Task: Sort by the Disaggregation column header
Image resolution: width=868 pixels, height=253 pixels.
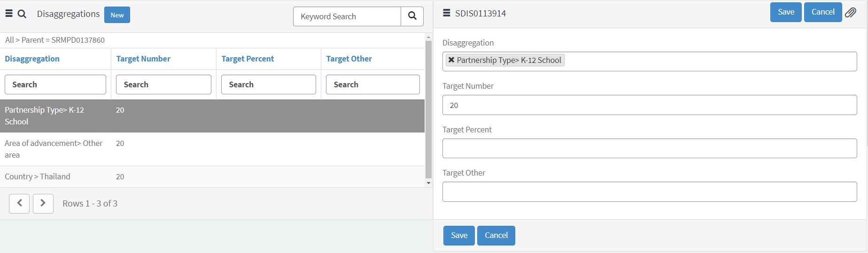Action: pyautogui.click(x=32, y=59)
